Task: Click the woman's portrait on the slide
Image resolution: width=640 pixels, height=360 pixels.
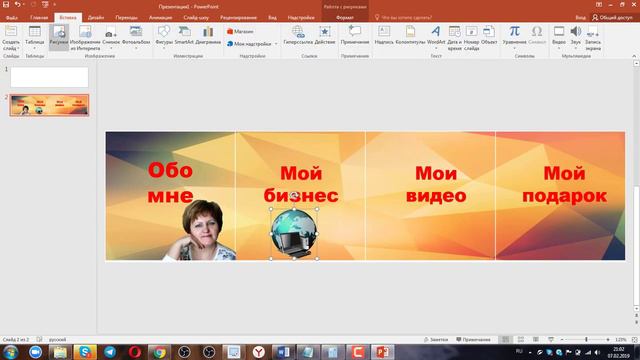Action: pyautogui.click(x=201, y=231)
